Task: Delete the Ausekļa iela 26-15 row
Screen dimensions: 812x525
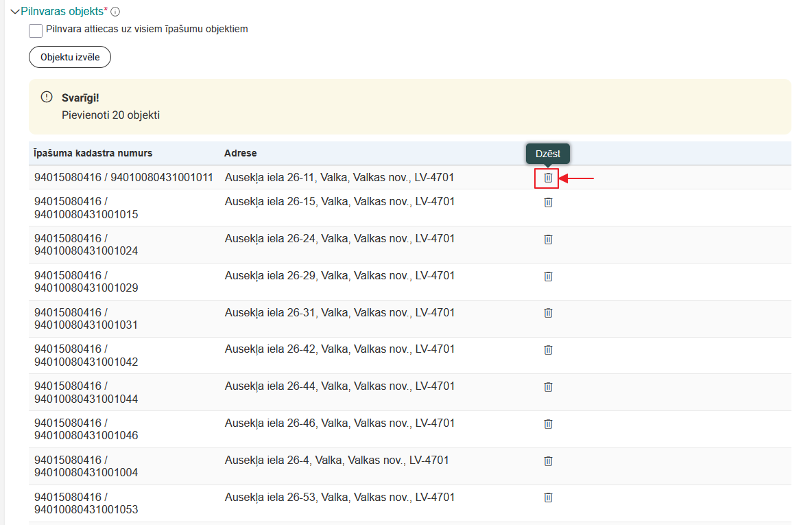Action: (x=548, y=202)
